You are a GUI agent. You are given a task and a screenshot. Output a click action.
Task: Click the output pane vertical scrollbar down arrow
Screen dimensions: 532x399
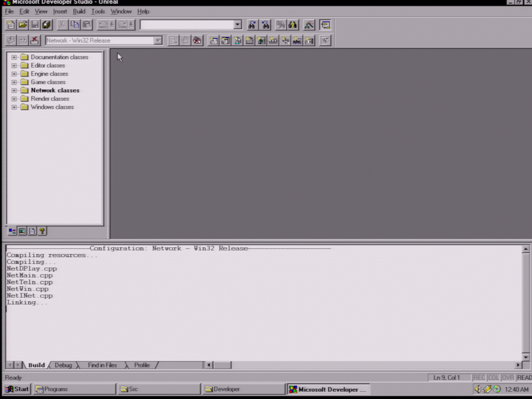[x=525, y=357]
